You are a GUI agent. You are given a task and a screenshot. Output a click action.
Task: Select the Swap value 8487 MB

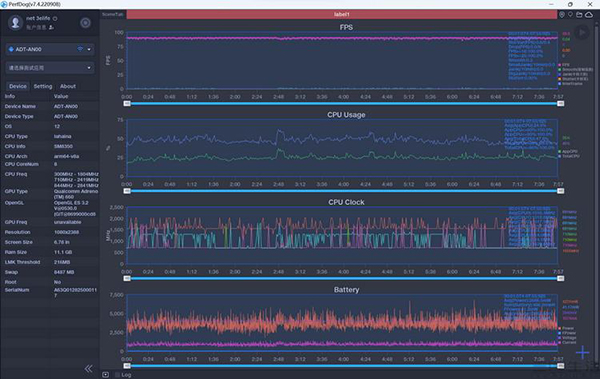64,272
